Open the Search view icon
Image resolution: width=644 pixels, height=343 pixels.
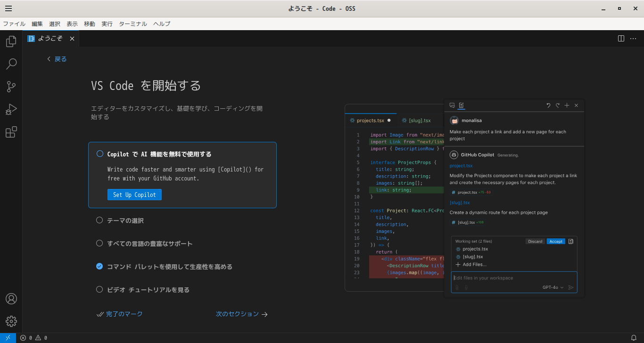[11, 64]
